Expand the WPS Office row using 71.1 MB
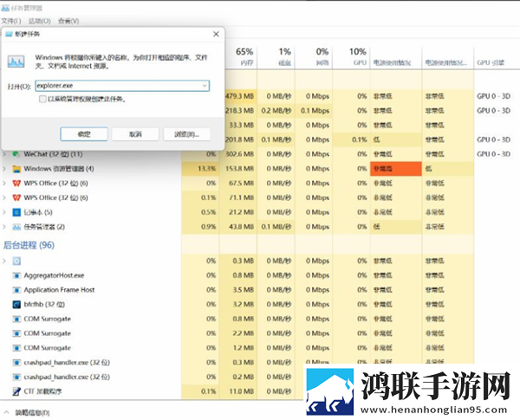 coord(4,198)
